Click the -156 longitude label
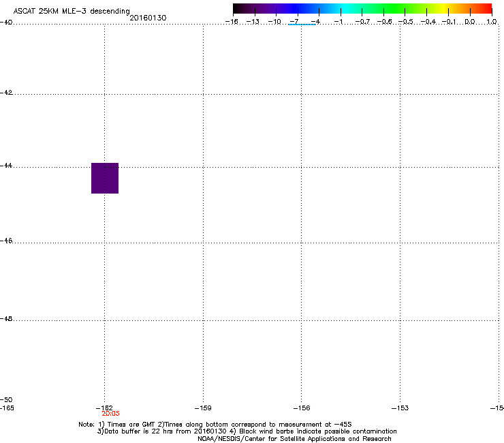This screenshot has height=443, width=504. coord(302,408)
